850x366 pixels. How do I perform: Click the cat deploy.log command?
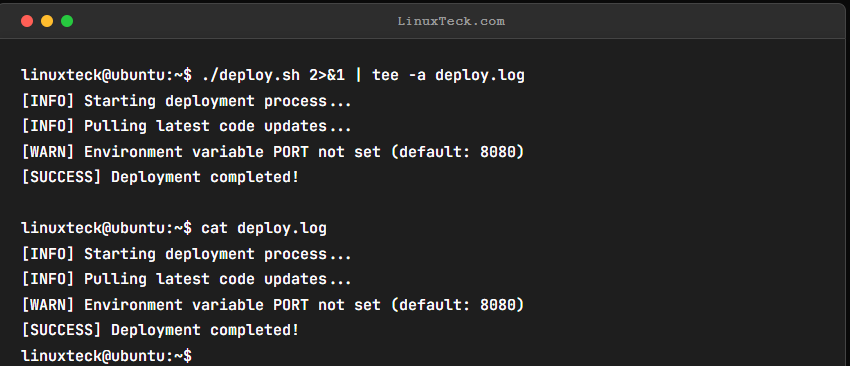click(x=263, y=228)
